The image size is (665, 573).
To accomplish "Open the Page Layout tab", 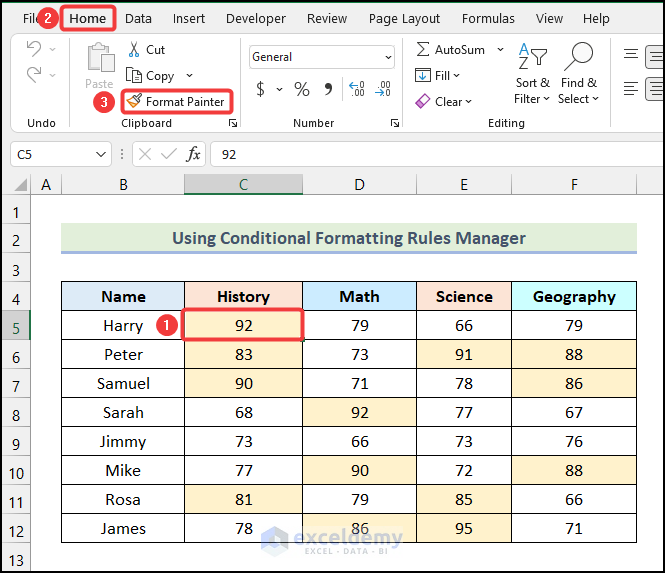I will 404,18.
